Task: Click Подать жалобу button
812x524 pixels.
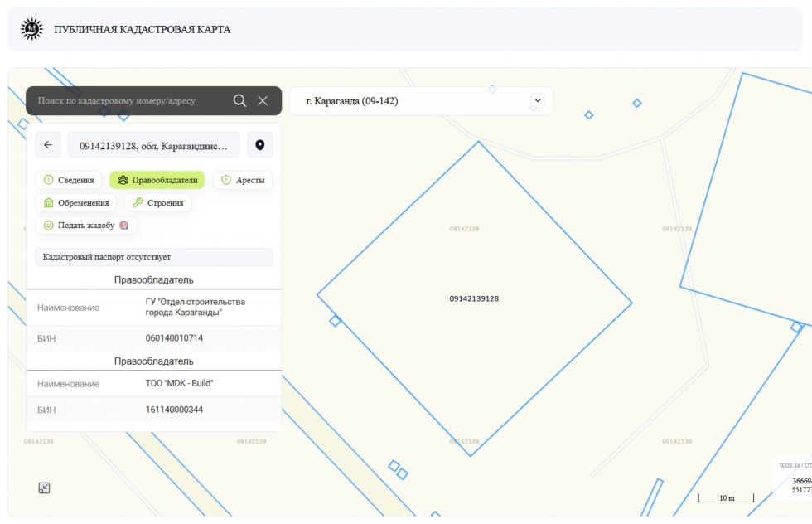Action: (x=86, y=226)
